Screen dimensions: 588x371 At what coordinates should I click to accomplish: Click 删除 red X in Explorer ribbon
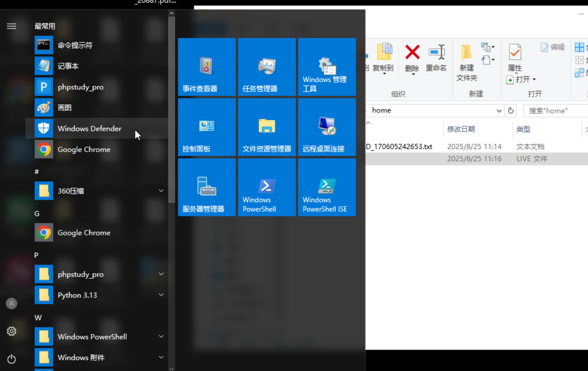coord(412,52)
